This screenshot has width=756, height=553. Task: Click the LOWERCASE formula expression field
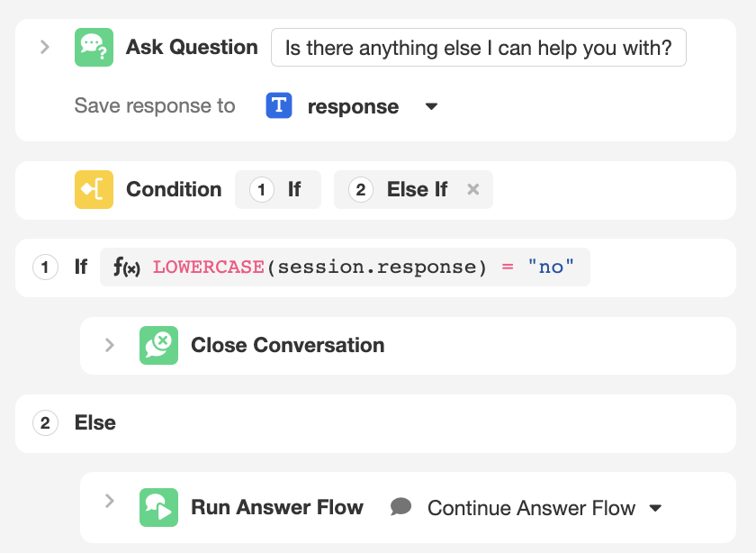(x=360, y=267)
